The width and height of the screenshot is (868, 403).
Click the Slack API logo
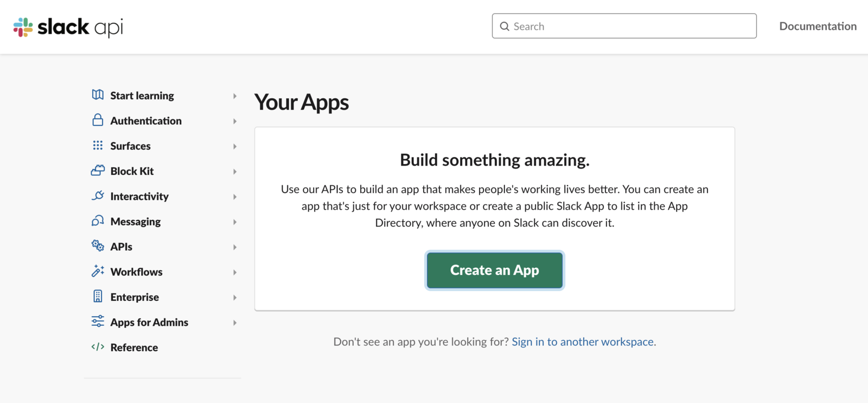[68, 27]
